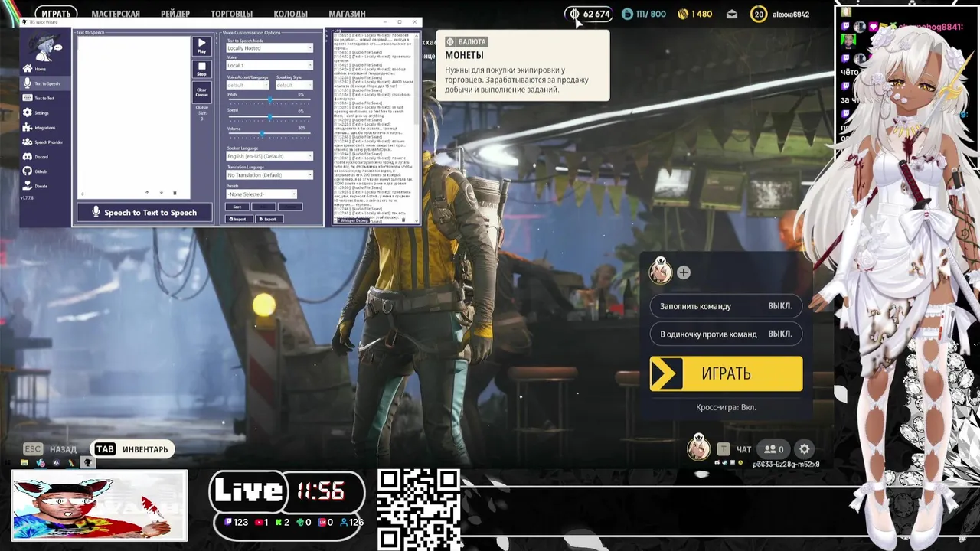Click party leader avatar above squad options

[x=660, y=271]
